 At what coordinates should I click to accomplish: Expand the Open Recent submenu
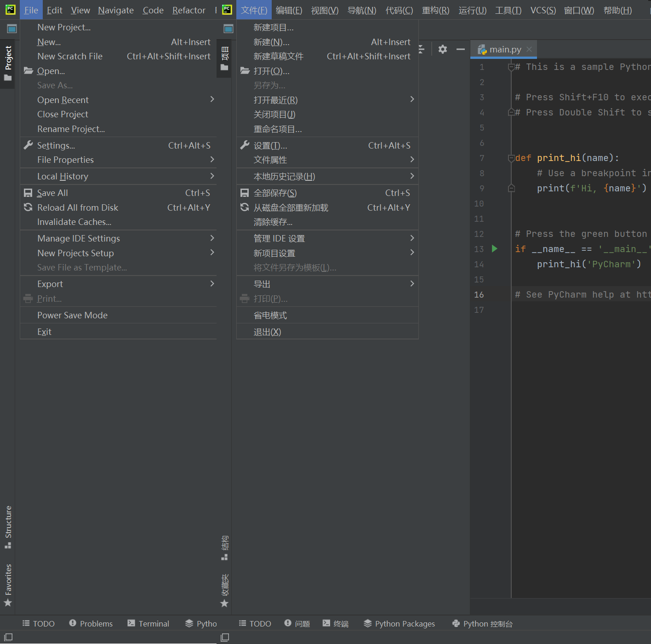[118, 100]
